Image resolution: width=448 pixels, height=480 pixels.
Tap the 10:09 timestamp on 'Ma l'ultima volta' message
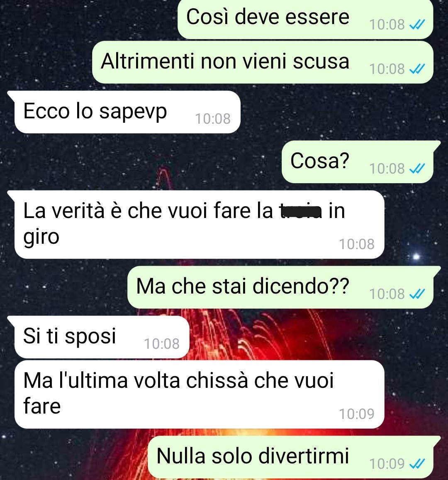[x=357, y=414]
